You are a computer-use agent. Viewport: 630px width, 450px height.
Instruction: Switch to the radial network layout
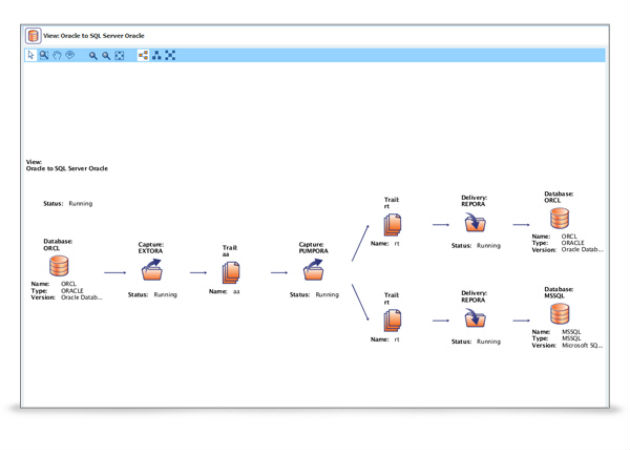[170, 56]
